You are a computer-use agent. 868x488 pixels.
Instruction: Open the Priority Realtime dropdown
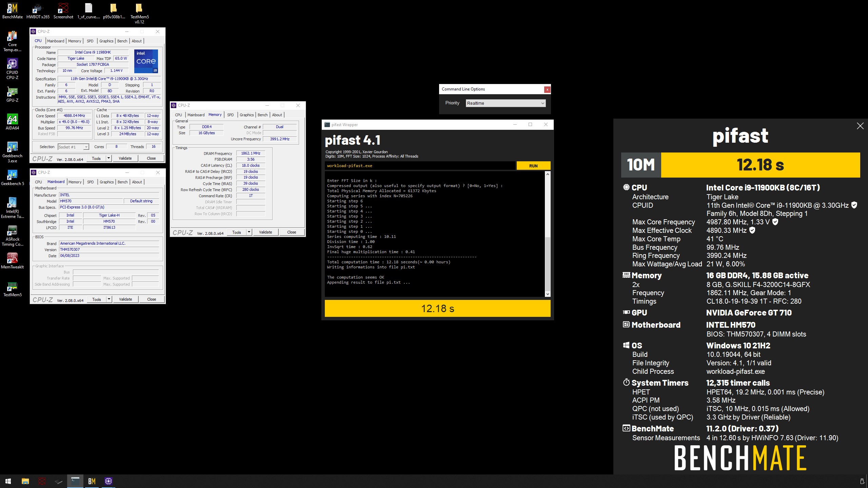(506, 103)
